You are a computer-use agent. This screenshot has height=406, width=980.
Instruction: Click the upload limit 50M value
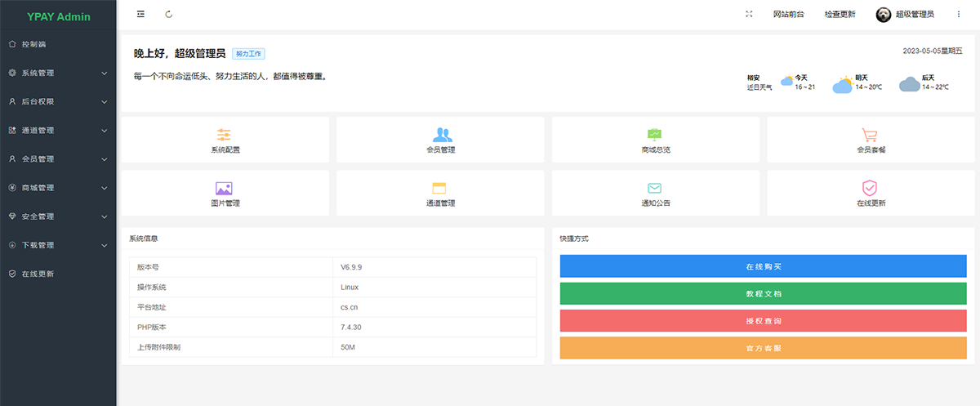coord(348,347)
